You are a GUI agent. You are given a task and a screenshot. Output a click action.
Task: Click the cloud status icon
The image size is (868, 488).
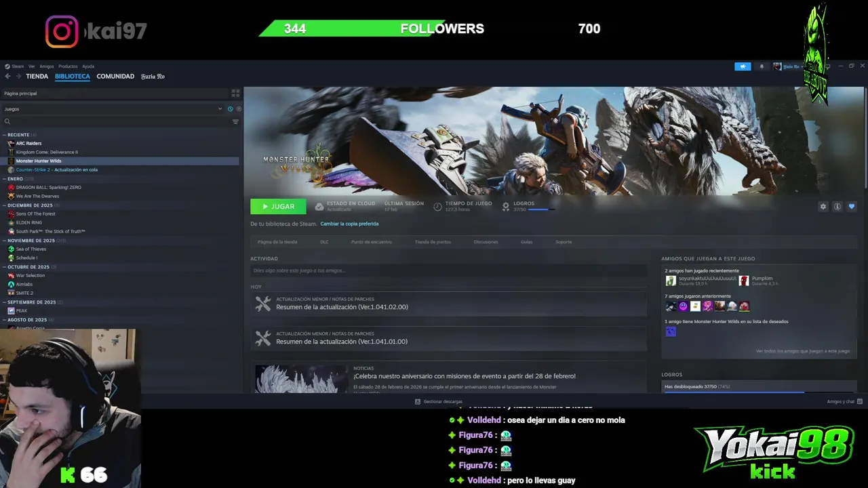[319, 207]
